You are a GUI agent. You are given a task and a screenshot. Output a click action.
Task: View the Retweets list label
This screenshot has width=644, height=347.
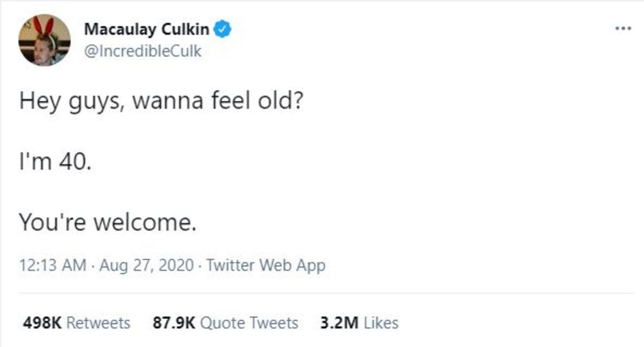point(99,323)
